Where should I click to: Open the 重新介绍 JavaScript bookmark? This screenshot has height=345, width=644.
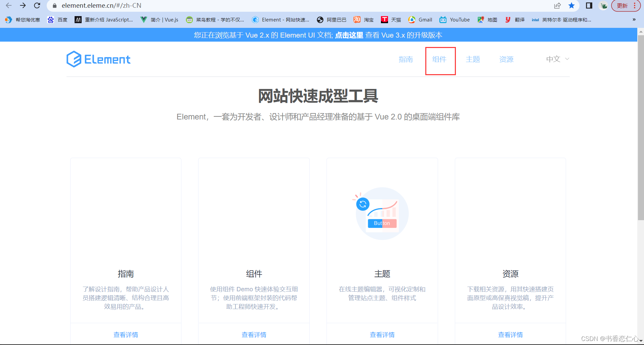[x=104, y=20]
